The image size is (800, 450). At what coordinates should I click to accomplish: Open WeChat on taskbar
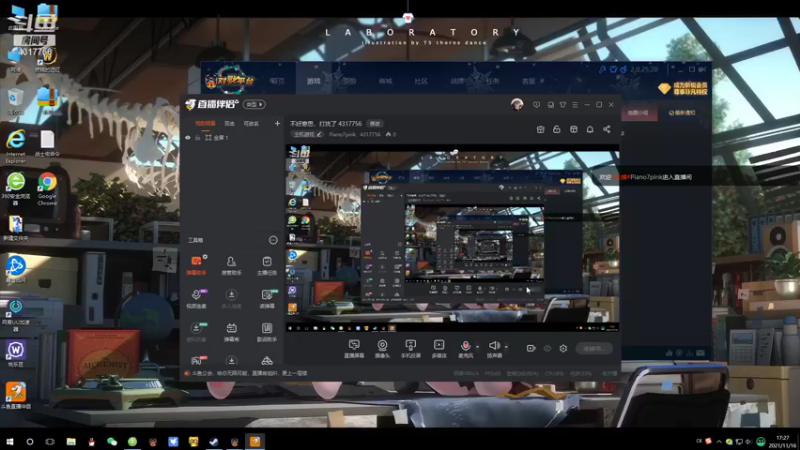112,441
